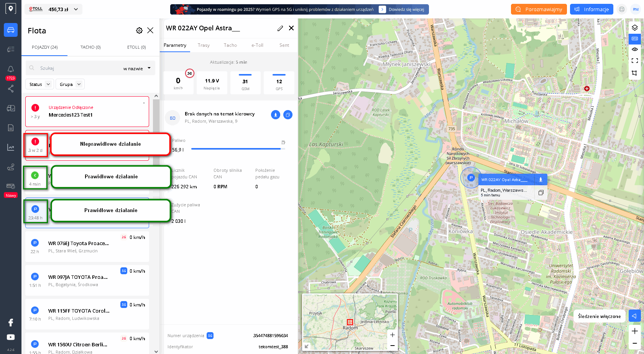Open the YouTube icon in sidebar
Screen dimensions: 644x354
11,337
